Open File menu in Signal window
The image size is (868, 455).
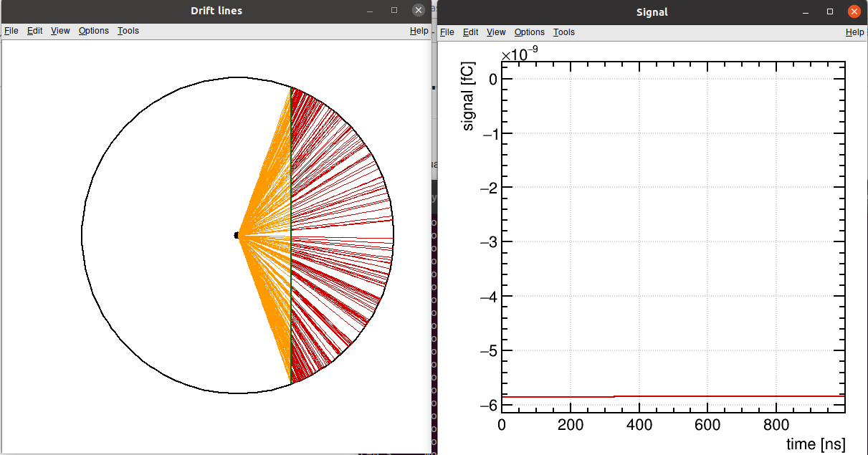point(447,32)
